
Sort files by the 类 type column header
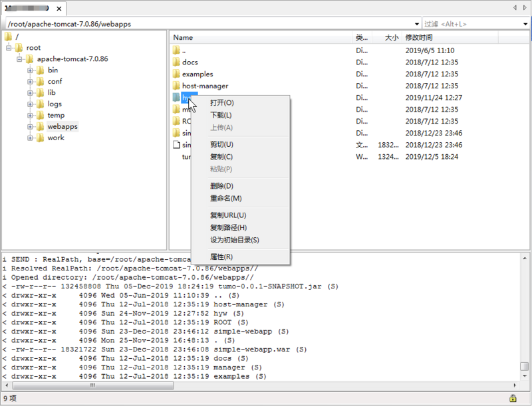pos(362,38)
